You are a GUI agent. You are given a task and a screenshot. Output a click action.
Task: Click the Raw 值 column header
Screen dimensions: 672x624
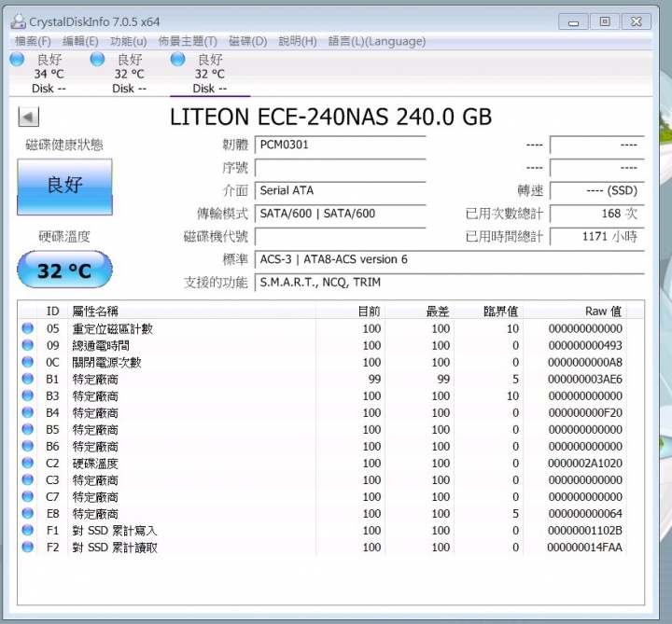[575, 311]
